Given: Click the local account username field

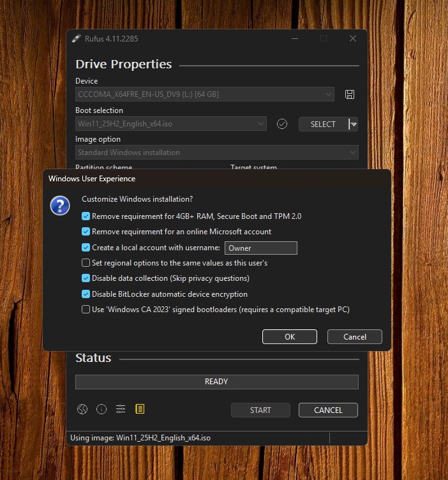Looking at the screenshot, I should point(260,248).
